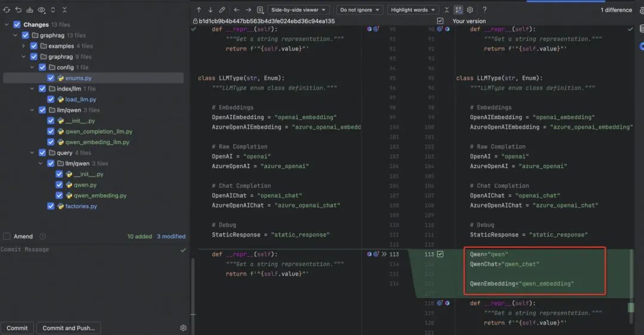
Task: Click the diff help question mark
Action: [x=484, y=10]
